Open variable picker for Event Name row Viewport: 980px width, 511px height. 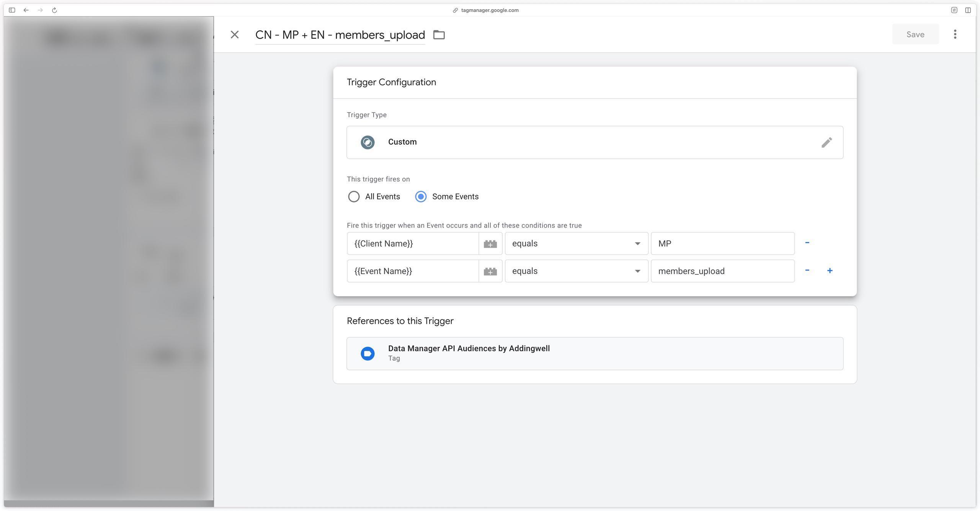(x=490, y=271)
